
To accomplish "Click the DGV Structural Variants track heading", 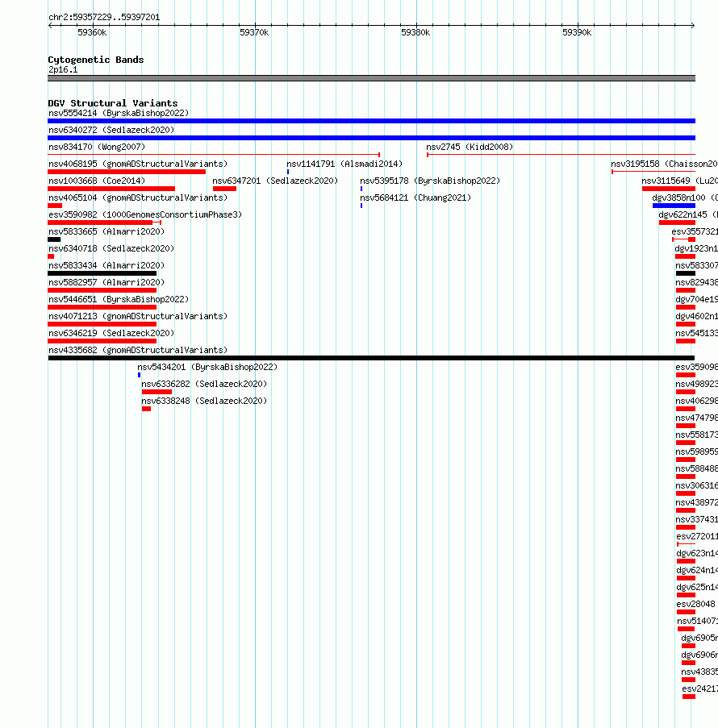I will coord(113,103).
